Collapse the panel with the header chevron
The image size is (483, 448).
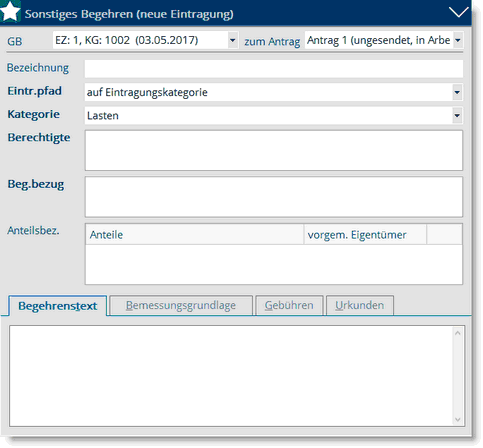point(458,12)
